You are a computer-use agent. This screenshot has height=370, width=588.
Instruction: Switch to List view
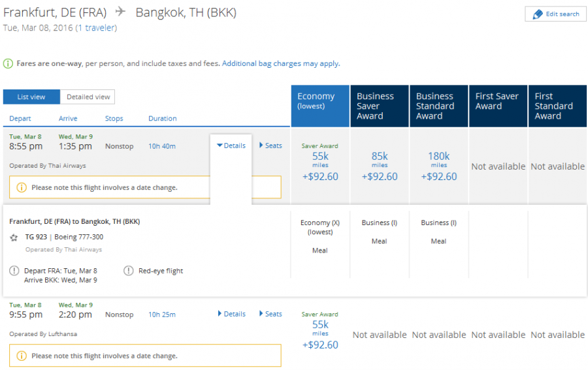(31, 97)
